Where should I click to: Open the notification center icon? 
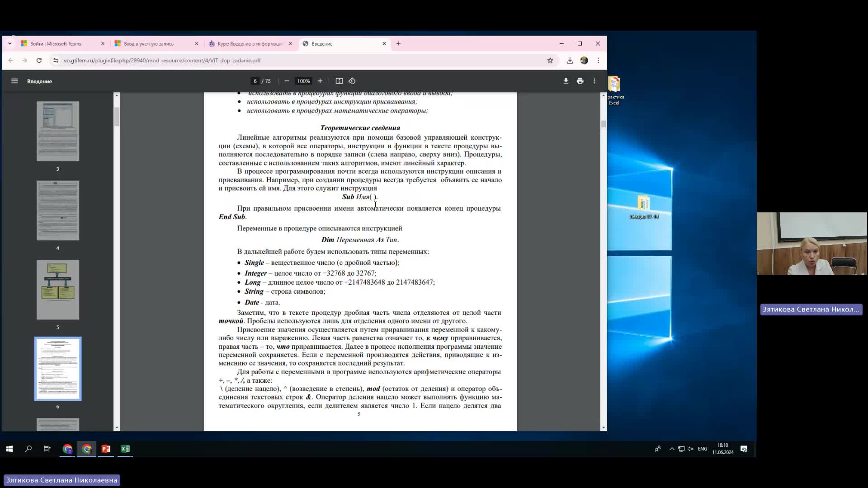tap(744, 449)
